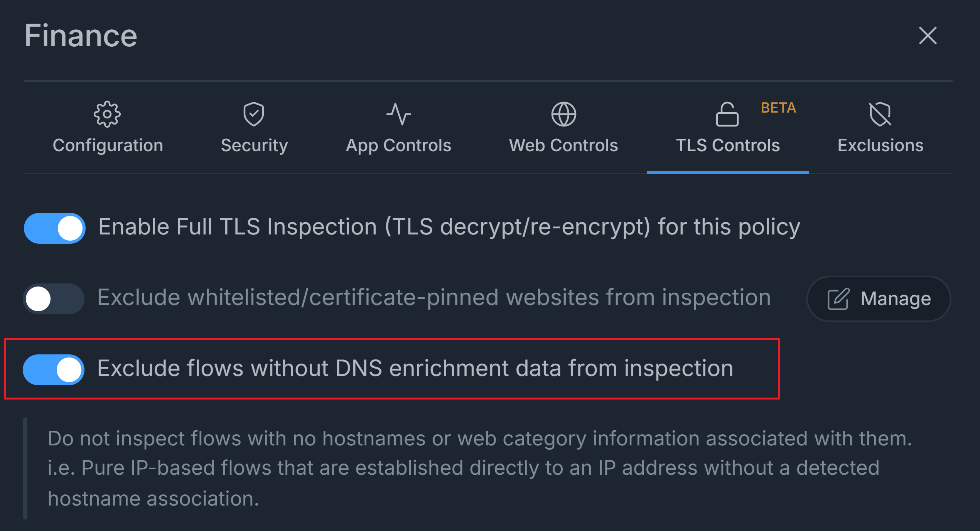The image size is (980, 531).
Task: Turn off exclude flows without DNS enrichment
Action: [x=54, y=369]
